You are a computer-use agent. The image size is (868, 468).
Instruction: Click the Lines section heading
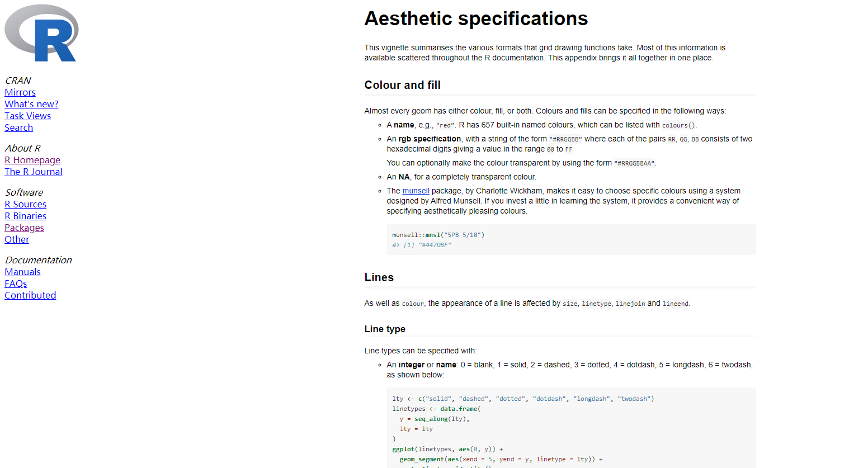(x=379, y=277)
